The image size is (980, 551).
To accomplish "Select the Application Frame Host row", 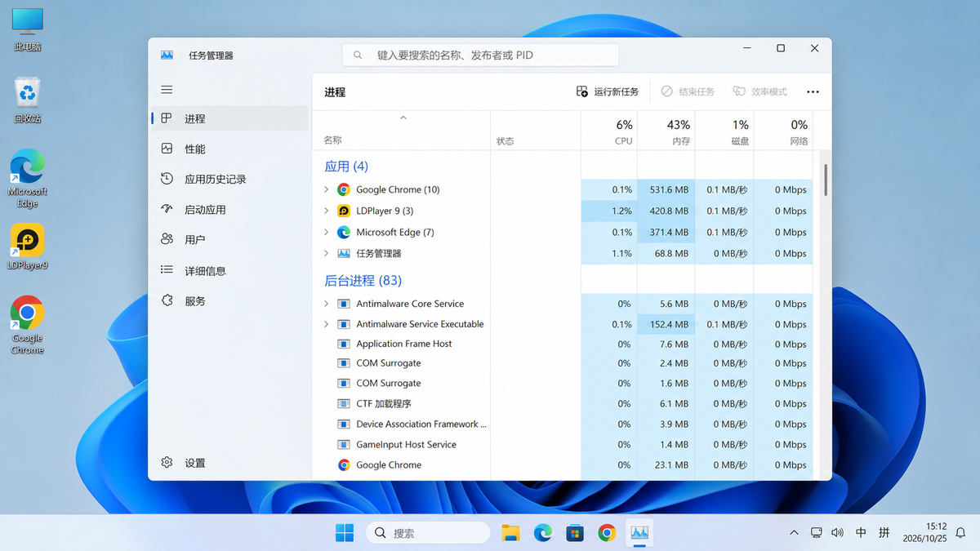I will tap(563, 344).
